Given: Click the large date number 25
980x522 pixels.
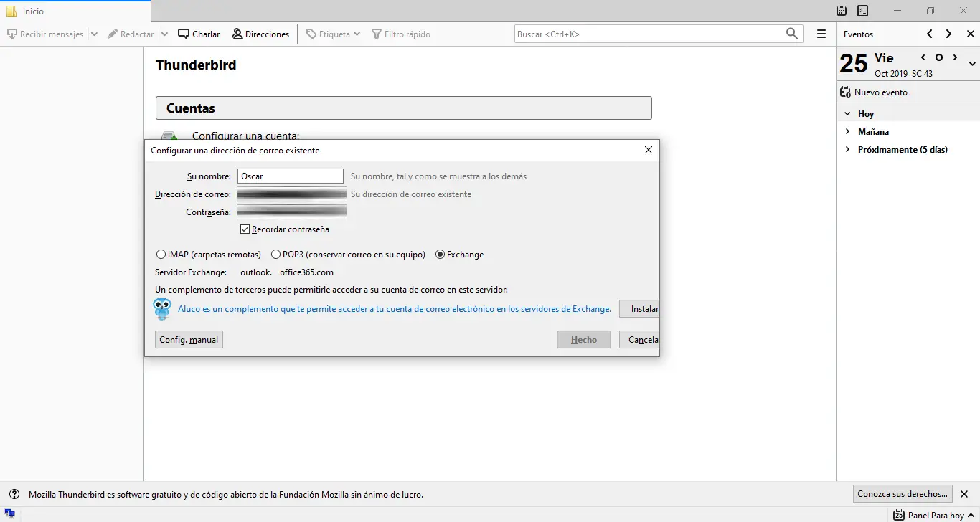Looking at the screenshot, I should pos(854,64).
